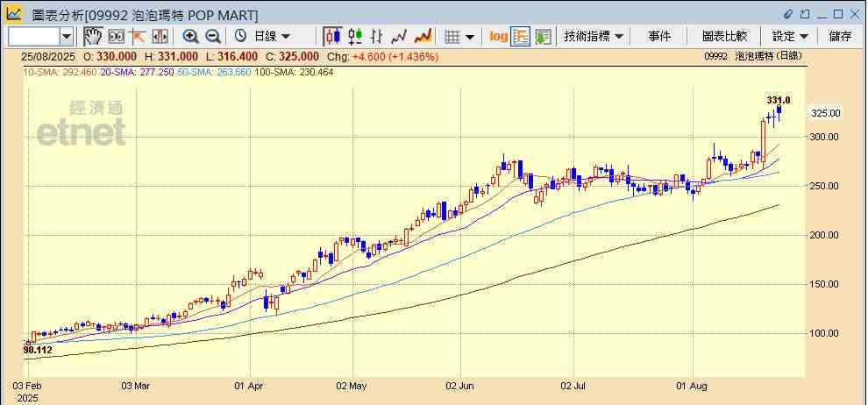Toggle the highlighted legend display button
This screenshot has height=405, width=868.
[x=520, y=37]
